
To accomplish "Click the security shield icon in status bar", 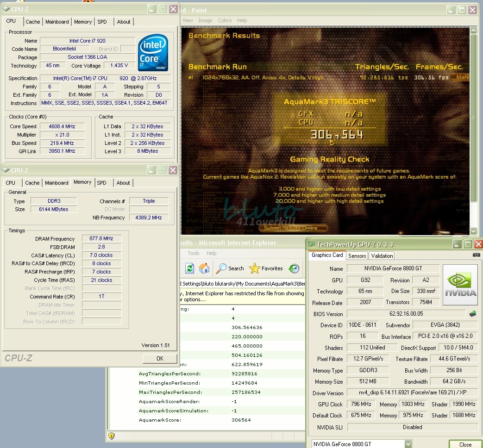I will (x=112, y=436).
